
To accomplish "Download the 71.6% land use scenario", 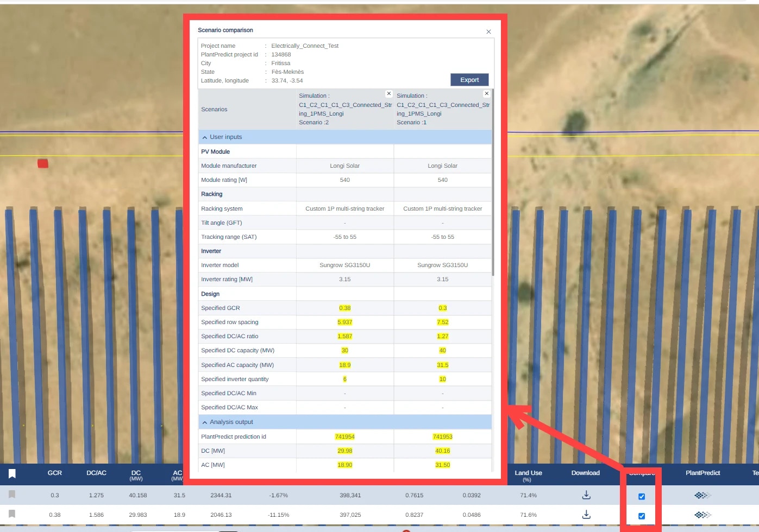I will coord(586,514).
